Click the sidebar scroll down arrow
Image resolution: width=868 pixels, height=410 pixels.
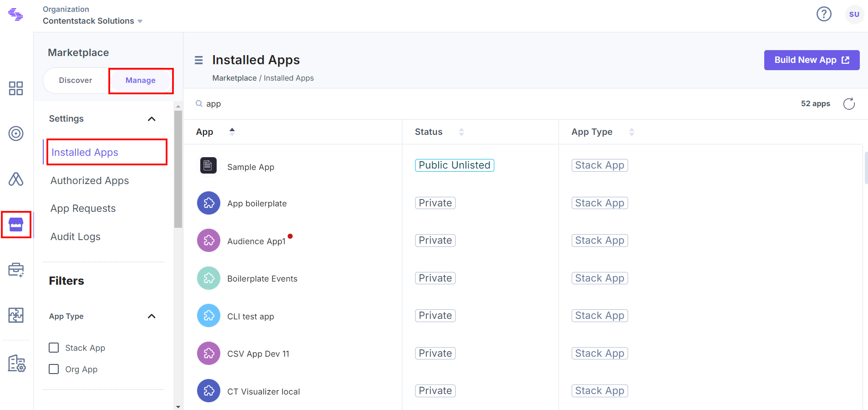pyautogui.click(x=178, y=406)
